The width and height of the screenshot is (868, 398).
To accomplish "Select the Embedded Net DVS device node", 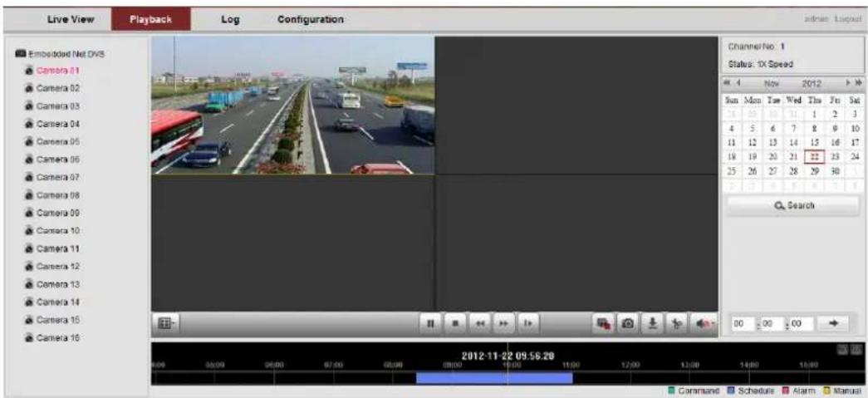I will (x=61, y=54).
